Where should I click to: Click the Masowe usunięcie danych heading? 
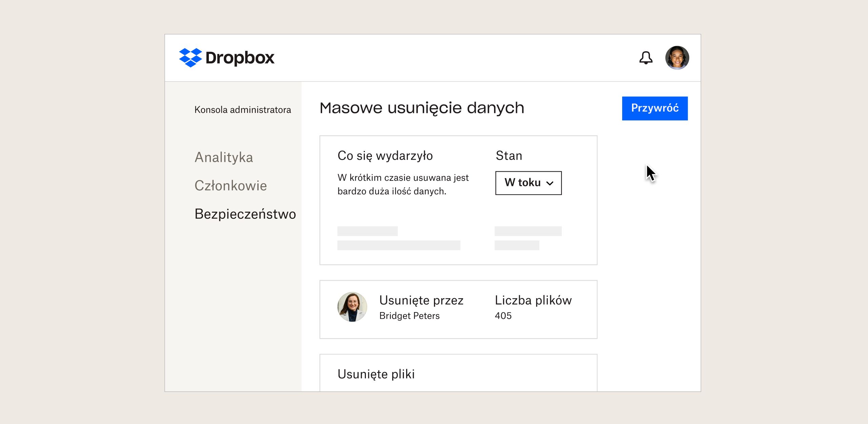422,108
